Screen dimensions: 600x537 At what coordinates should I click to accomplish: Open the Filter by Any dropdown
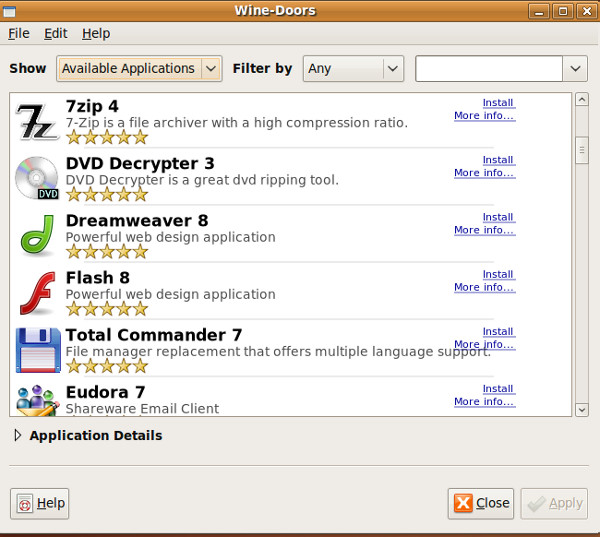pos(353,69)
